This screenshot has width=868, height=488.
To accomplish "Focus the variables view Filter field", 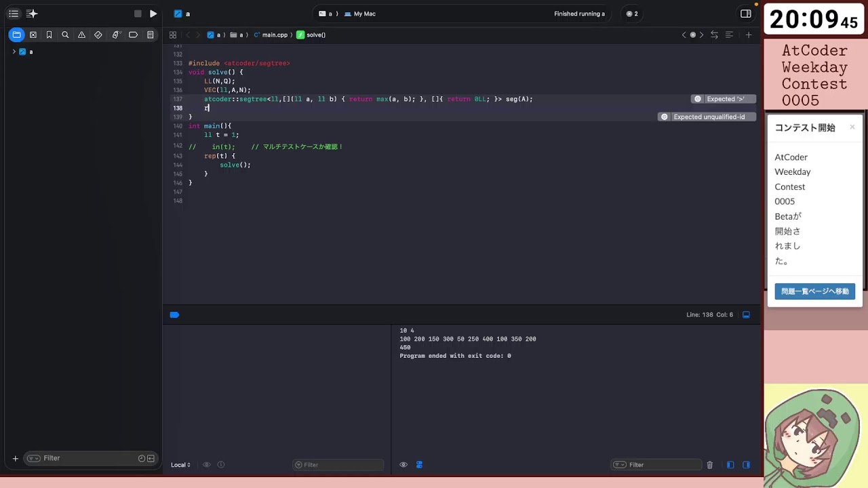I will (x=338, y=465).
